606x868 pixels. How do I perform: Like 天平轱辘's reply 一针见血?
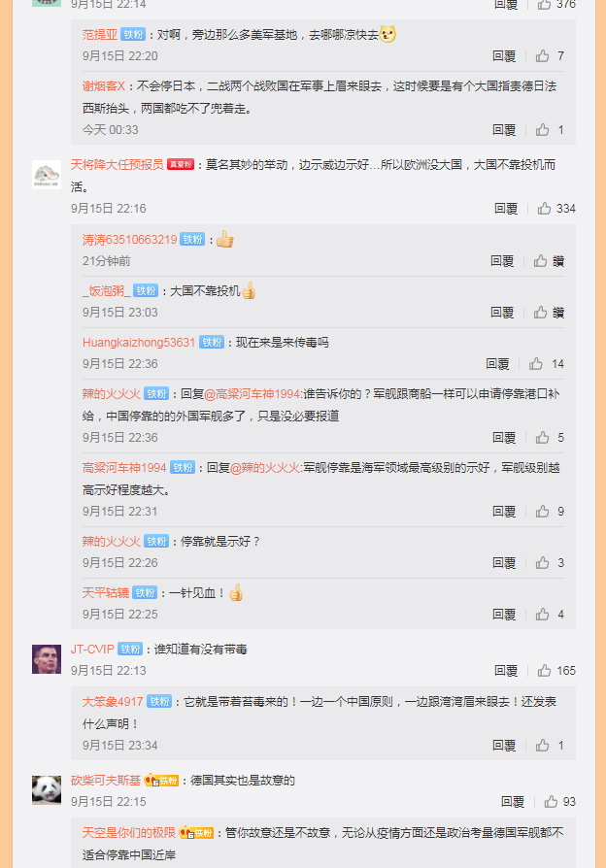(542, 614)
